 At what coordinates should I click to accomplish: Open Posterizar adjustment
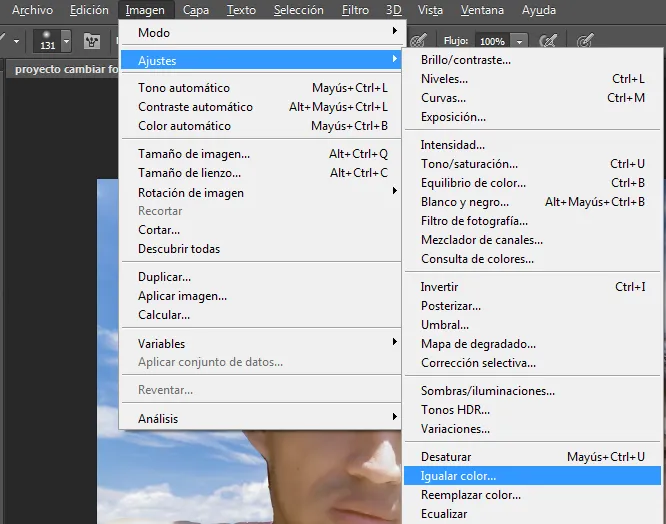(533, 306)
